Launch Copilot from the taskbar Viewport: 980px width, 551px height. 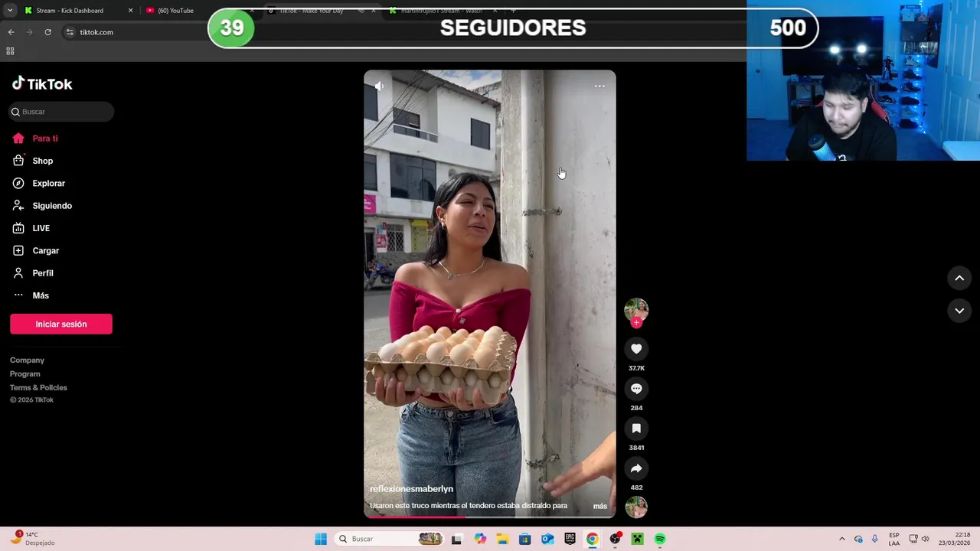pos(480,539)
